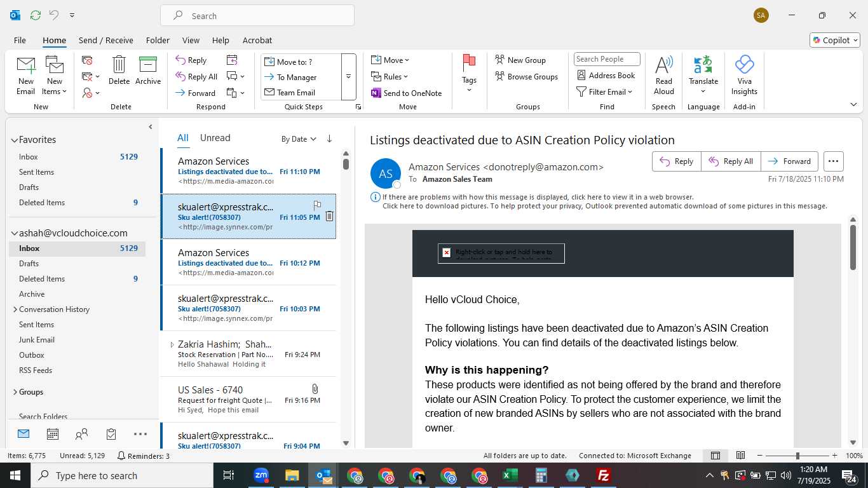Open Zoom from the taskbar

coord(261,475)
